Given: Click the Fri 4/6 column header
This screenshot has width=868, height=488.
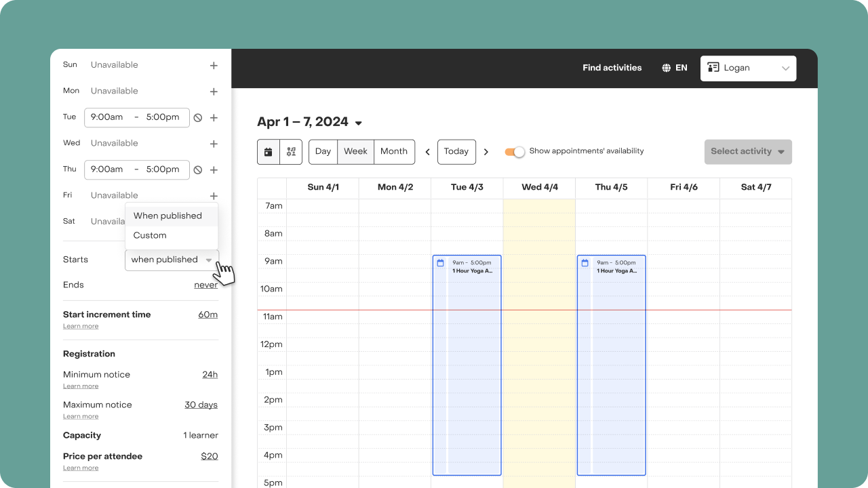Looking at the screenshot, I should point(684,188).
